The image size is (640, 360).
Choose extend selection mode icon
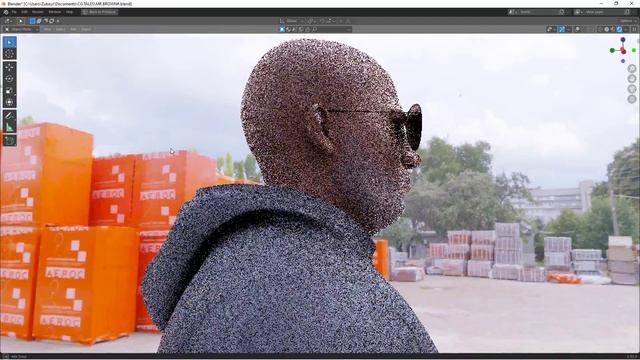pyautogui.click(x=39, y=21)
